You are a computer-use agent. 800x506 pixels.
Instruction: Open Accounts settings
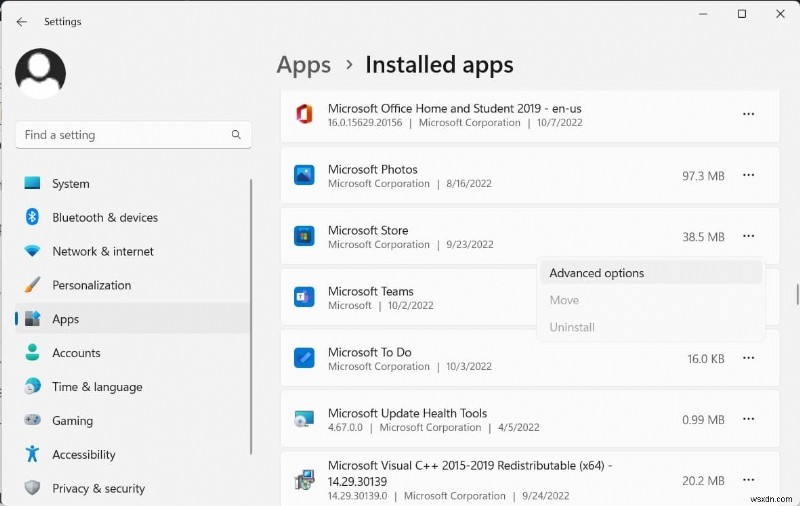point(133,353)
